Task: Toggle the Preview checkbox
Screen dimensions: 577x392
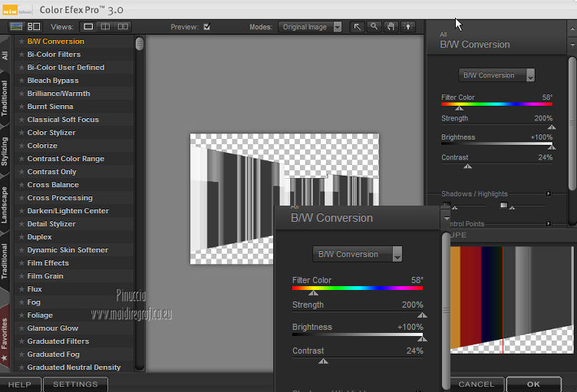Action: 207,27
